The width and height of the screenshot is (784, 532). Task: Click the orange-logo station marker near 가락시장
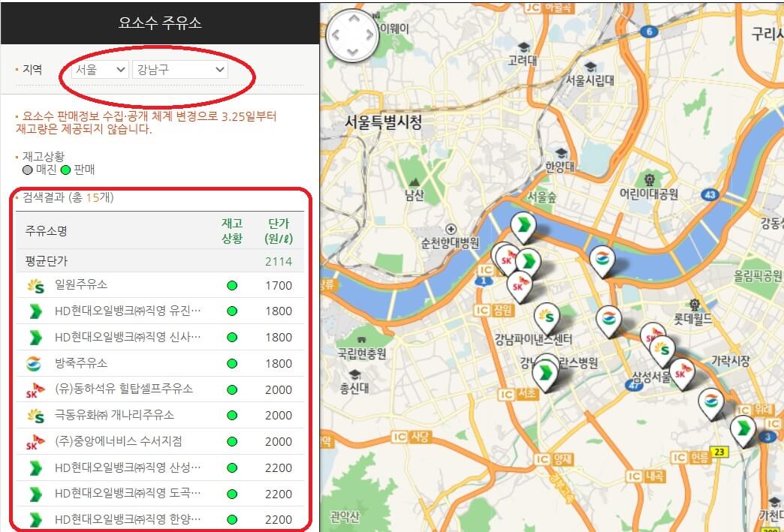pyautogui.click(x=710, y=400)
